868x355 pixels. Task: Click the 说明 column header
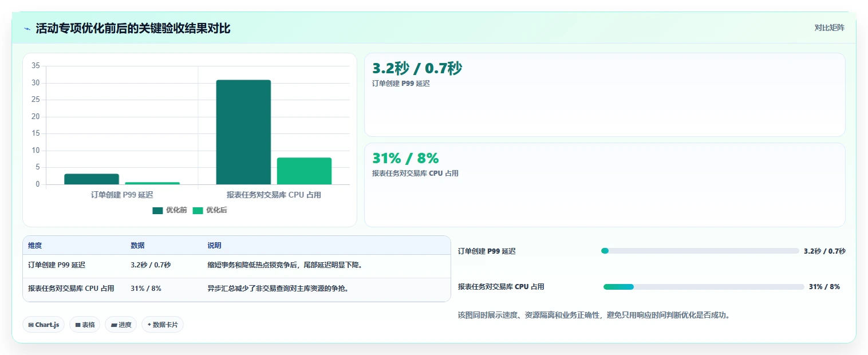click(214, 246)
